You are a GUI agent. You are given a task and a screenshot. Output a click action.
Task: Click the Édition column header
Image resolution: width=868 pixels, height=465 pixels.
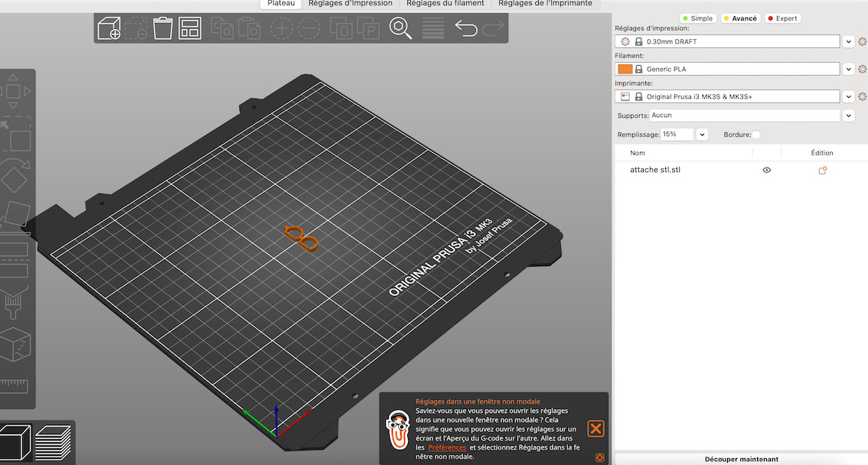822,153
